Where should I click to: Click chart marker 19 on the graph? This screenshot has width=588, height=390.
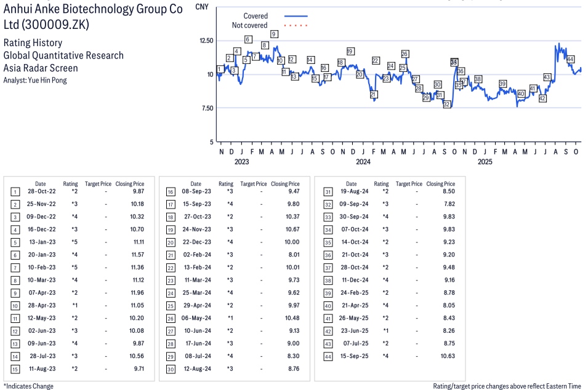[350, 52]
